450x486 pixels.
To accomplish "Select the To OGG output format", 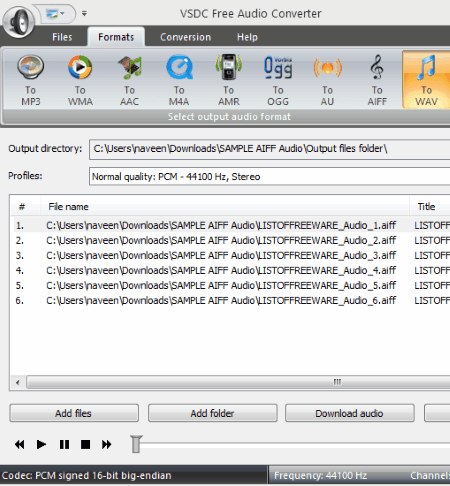I will click(x=278, y=80).
